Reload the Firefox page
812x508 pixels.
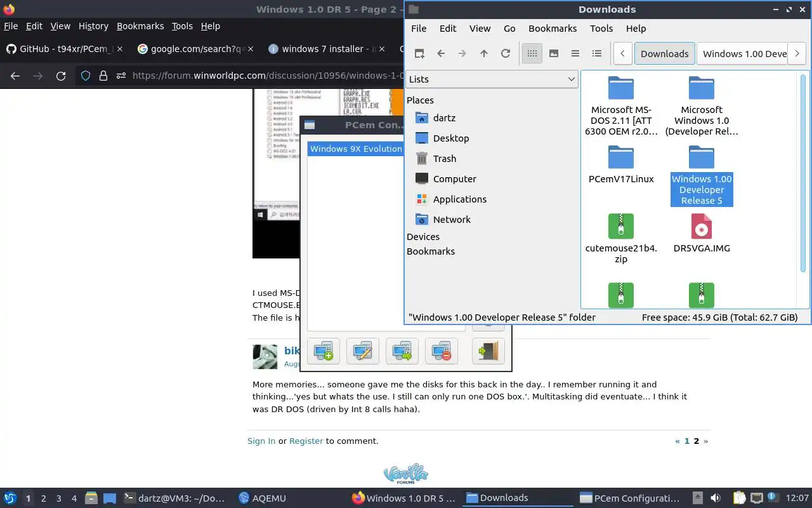[x=61, y=76]
